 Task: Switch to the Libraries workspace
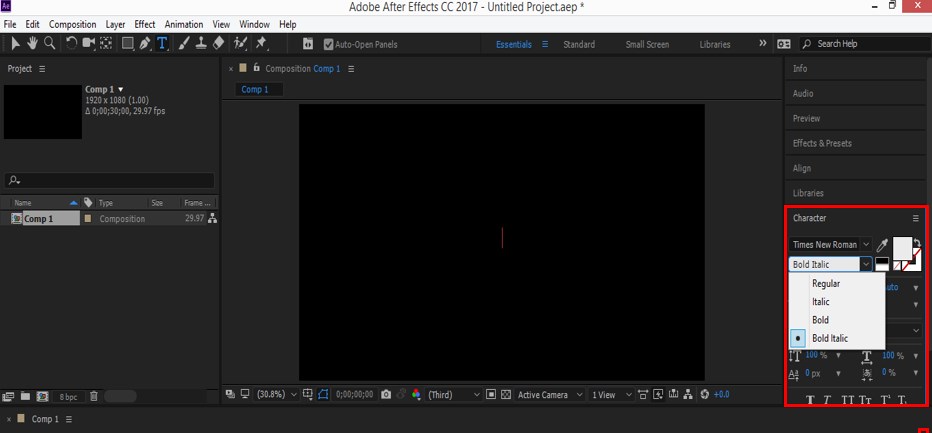tap(715, 45)
